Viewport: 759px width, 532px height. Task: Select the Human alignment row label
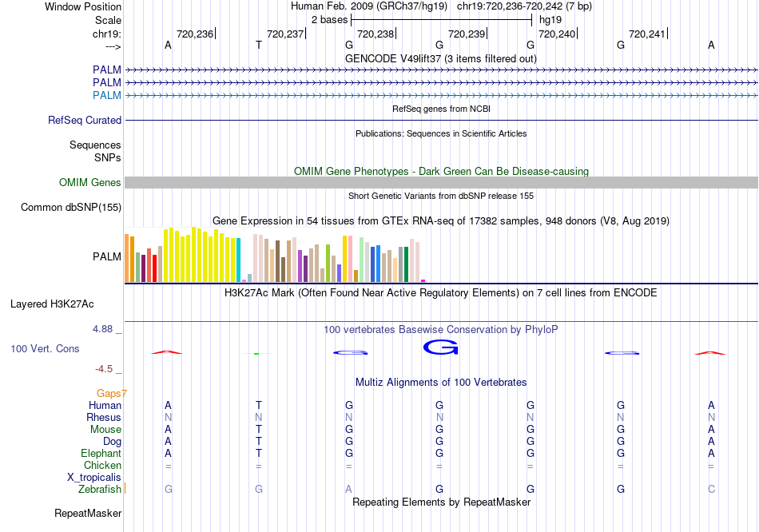[x=105, y=405]
